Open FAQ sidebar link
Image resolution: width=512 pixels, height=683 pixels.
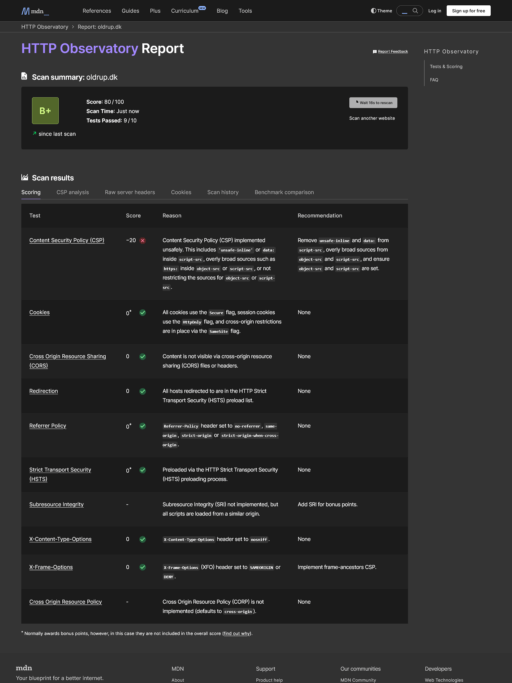coord(434,80)
